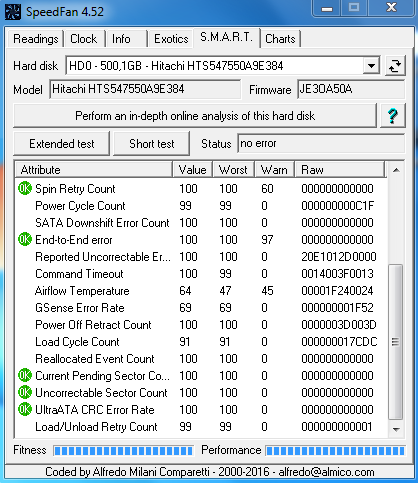The height and width of the screenshot is (483, 418).
Task: Click End-to-End error attribute name
Action: click(x=74, y=240)
